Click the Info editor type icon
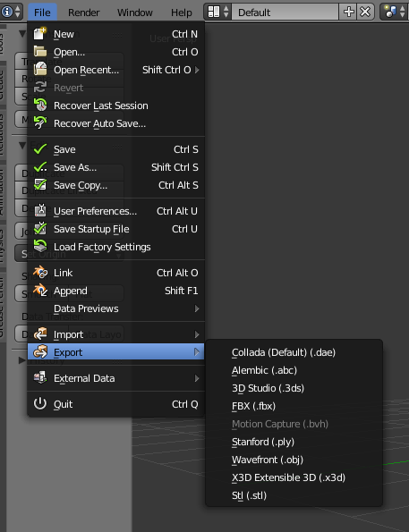This screenshot has height=532, width=409. pos(6,12)
